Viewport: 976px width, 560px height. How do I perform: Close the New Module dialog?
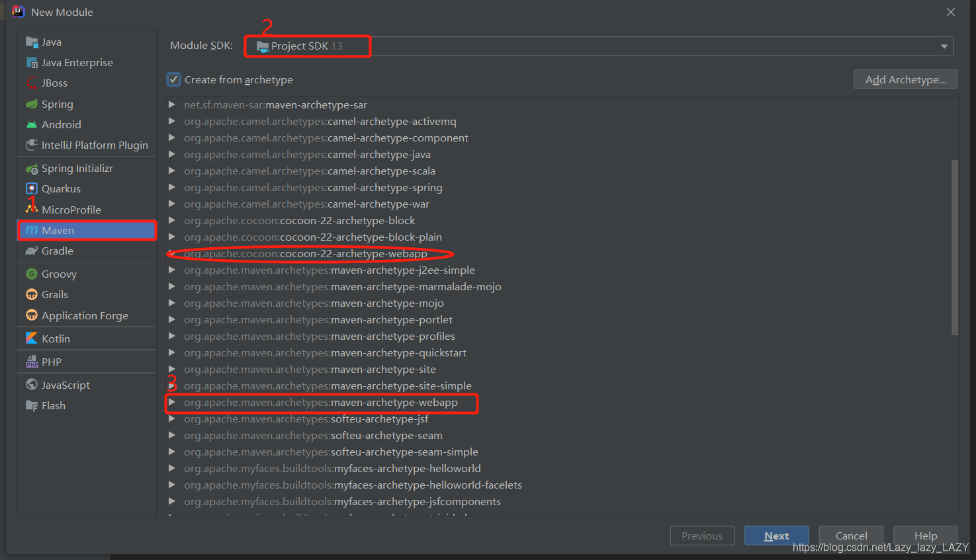click(x=951, y=12)
